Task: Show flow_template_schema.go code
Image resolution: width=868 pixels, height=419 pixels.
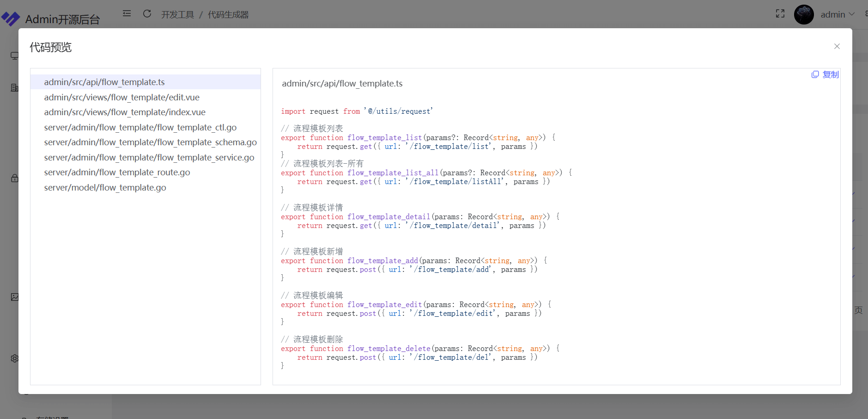Action: point(150,142)
